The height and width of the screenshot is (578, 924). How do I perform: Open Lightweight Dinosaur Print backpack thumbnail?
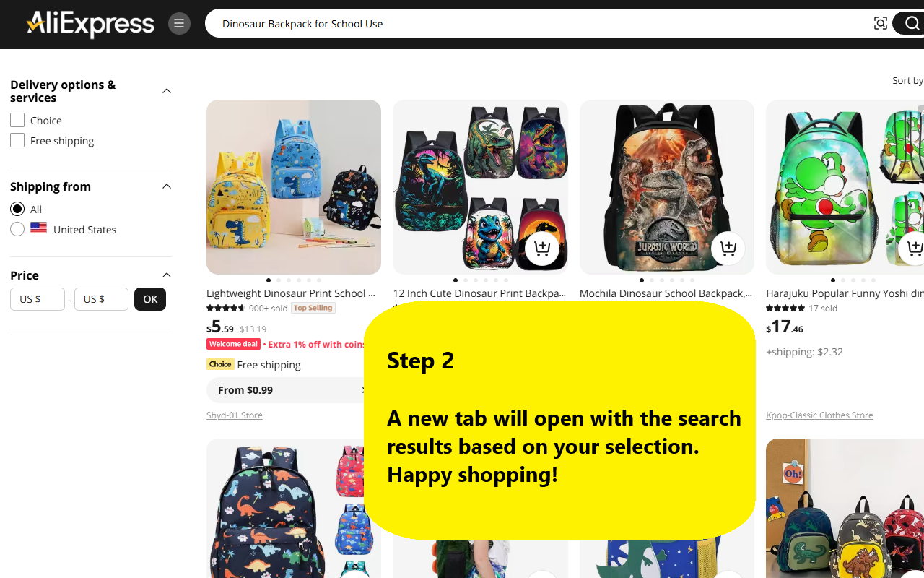(294, 187)
